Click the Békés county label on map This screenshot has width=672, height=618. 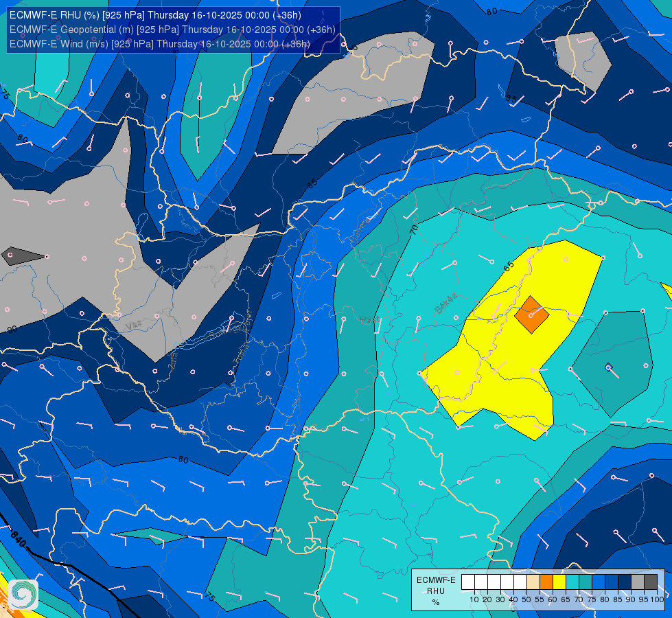(445, 303)
